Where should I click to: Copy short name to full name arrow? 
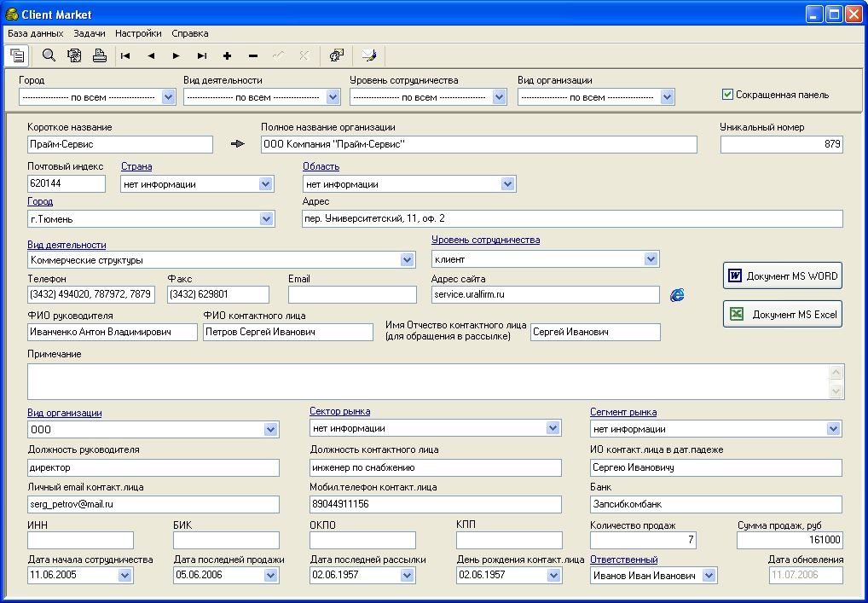(x=237, y=144)
